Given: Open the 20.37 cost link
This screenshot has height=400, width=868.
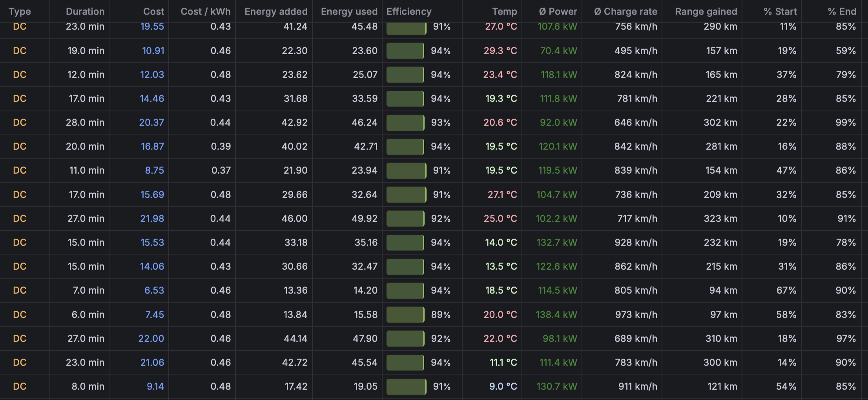Looking at the screenshot, I should [x=151, y=122].
